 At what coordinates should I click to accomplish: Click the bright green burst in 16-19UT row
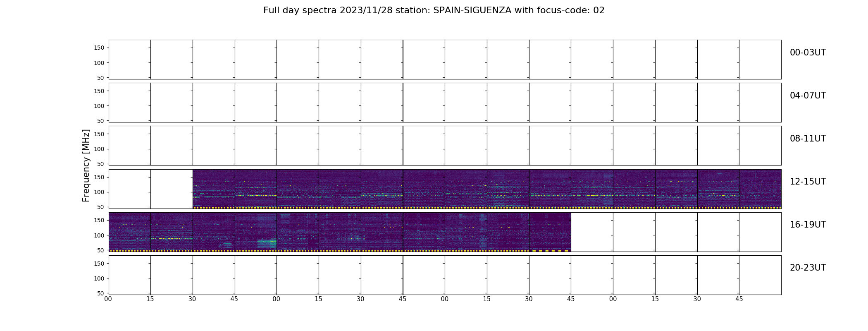coord(267,243)
